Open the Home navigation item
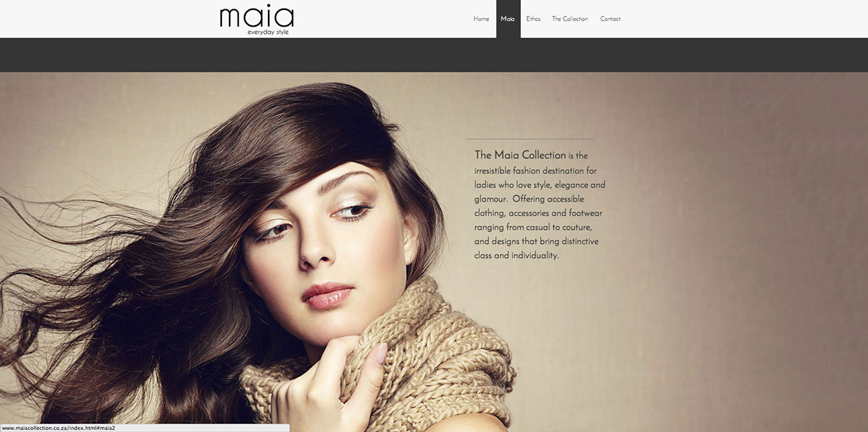Viewport: 868px width, 432px height. click(x=481, y=19)
